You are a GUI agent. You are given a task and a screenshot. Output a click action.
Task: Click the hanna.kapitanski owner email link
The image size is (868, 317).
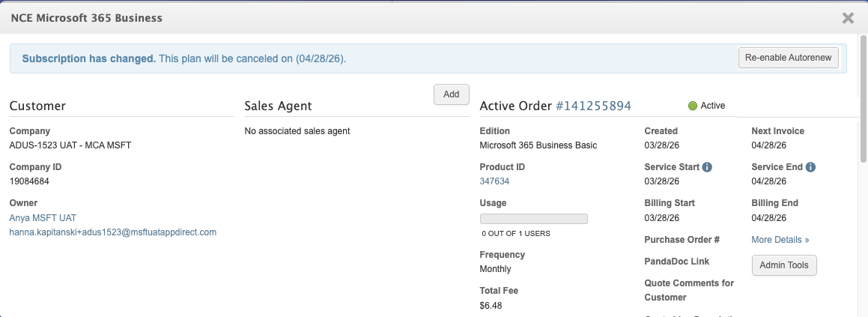[113, 232]
